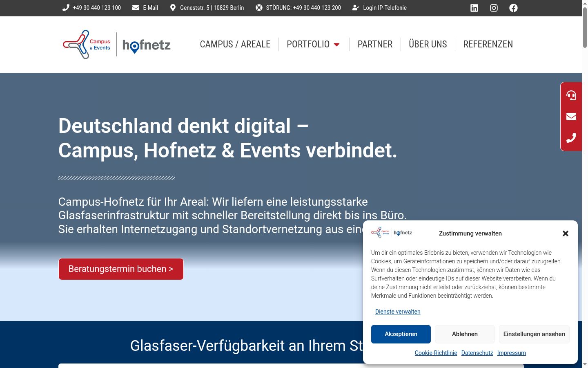Image resolution: width=588 pixels, height=368 pixels.
Task: Expand the PORTFOLIO dropdown arrow
Action: pyautogui.click(x=337, y=45)
